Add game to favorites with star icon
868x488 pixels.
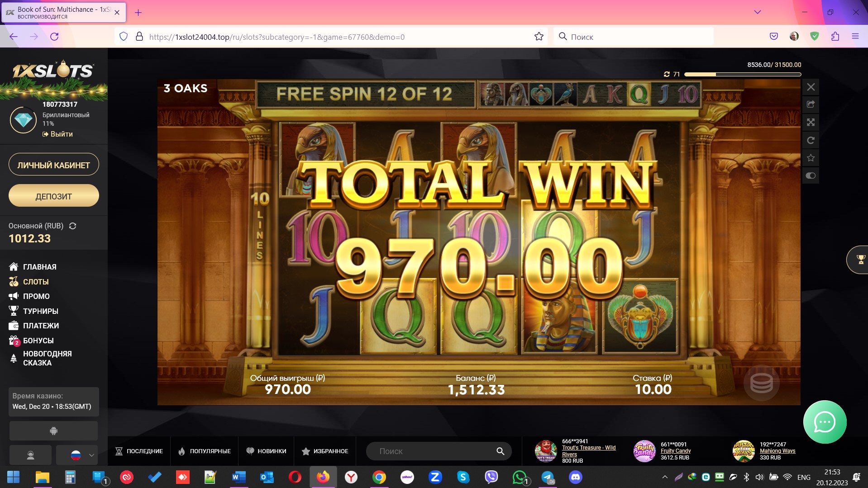[x=811, y=158]
